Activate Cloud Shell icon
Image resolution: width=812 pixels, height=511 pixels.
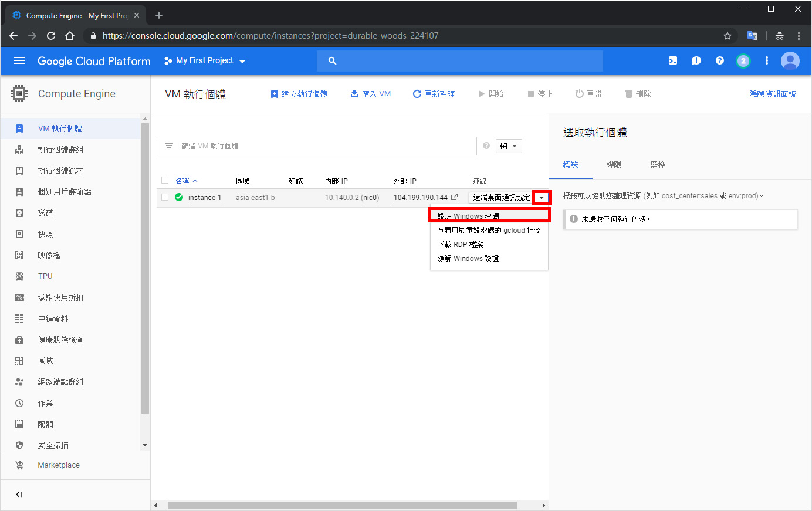click(x=673, y=60)
